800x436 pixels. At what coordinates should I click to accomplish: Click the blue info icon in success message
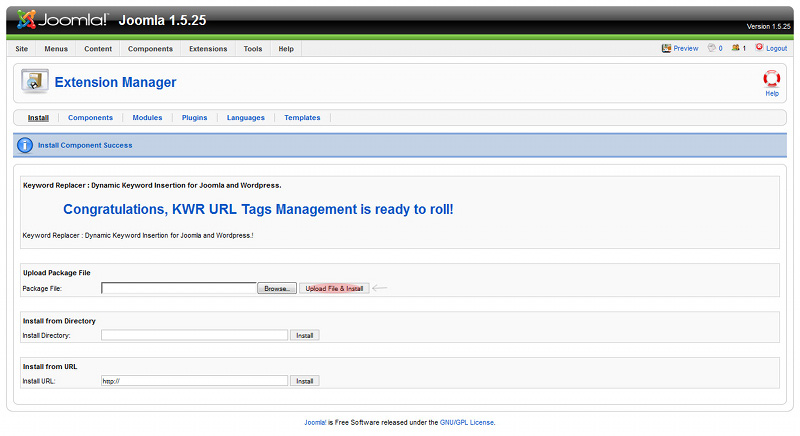pyautogui.click(x=25, y=145)
